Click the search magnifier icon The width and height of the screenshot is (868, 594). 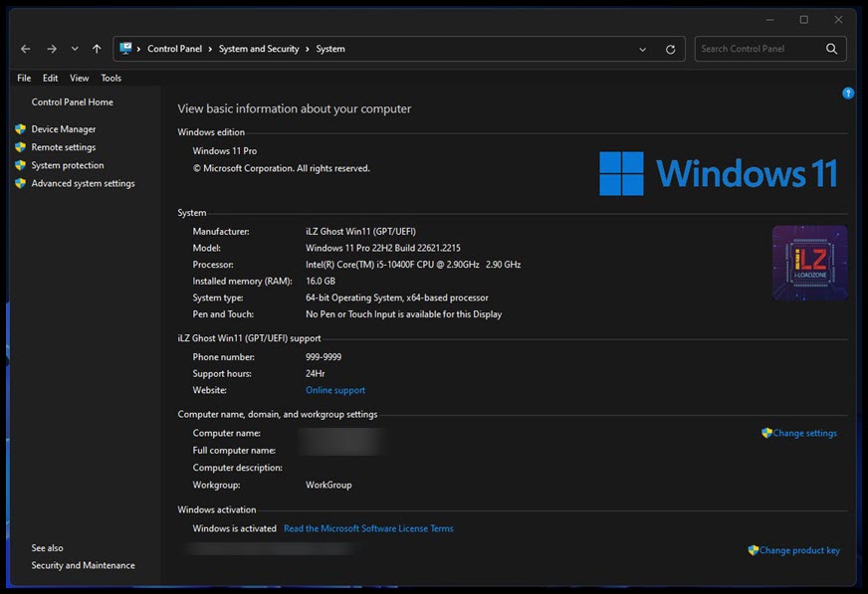(x=831, y=49)
